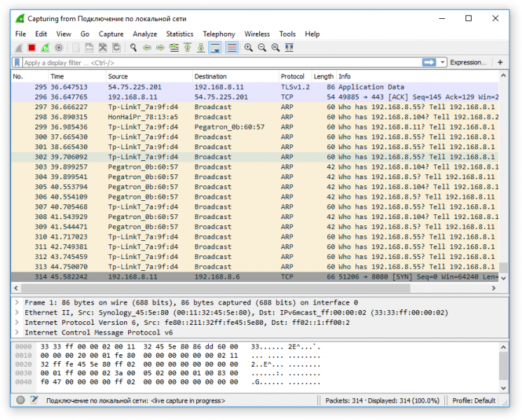Open the Statistics menu
522x420 pixels.
180,34
